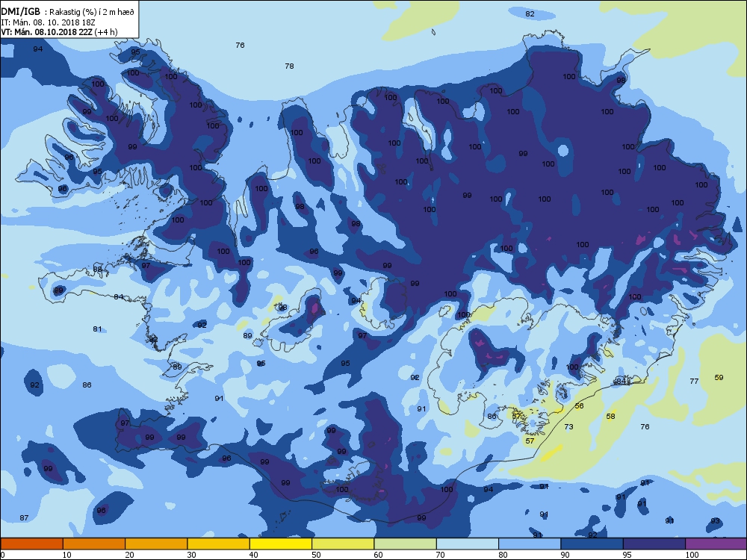Click the humidity value 77 on the map
747x560 pixels.
(x=694, y=381)
